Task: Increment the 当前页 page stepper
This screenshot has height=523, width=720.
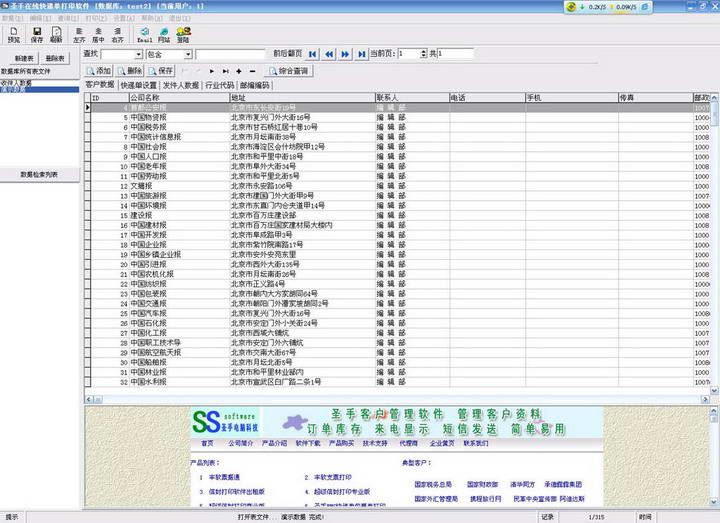Action: point(424,51)
